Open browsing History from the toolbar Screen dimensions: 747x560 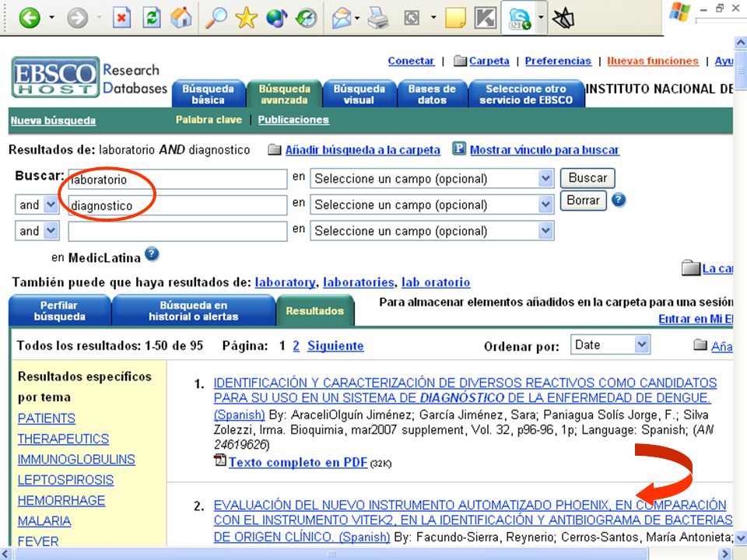[307, 18]
